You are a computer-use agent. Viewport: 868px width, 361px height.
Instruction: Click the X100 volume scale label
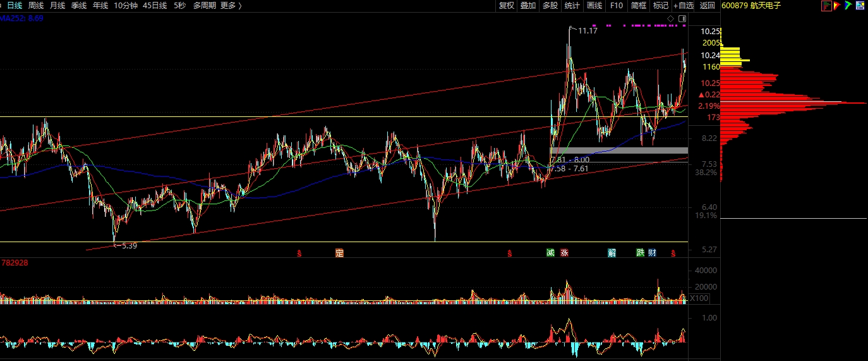[699, 298]
